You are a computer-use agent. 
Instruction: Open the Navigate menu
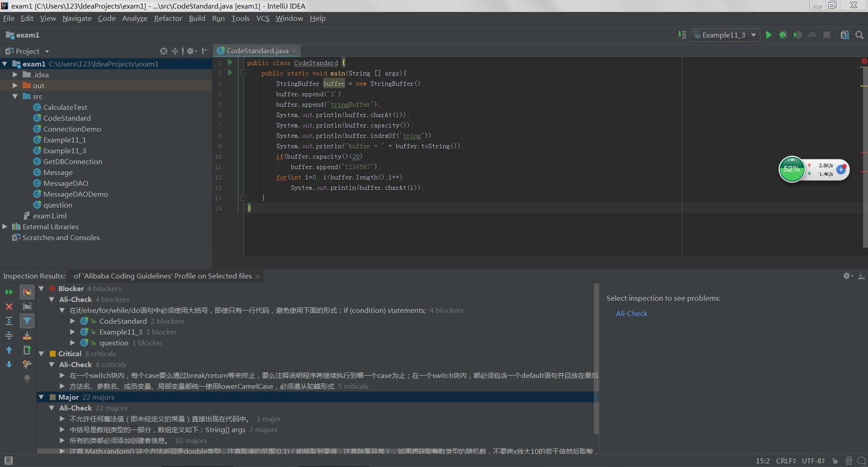77,18
